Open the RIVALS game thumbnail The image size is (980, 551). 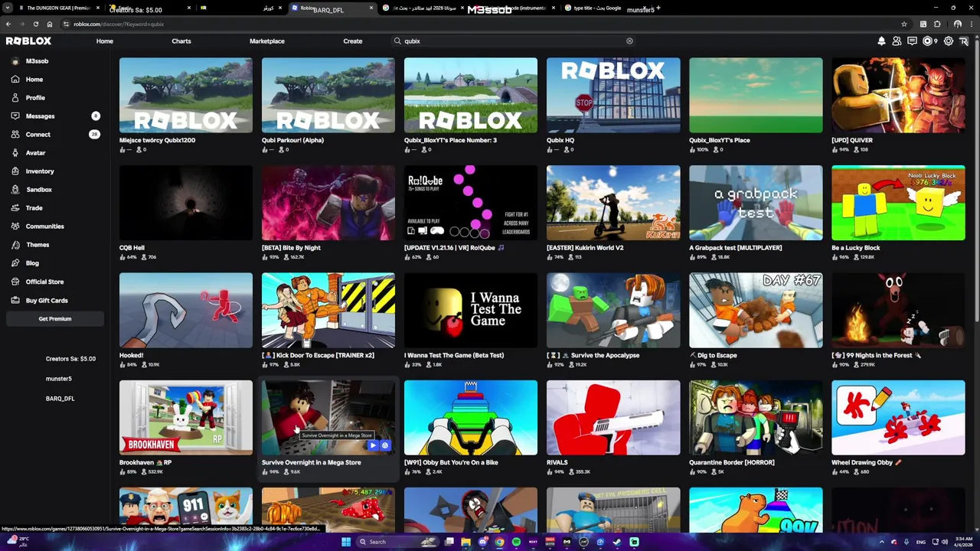click(613, 418)
